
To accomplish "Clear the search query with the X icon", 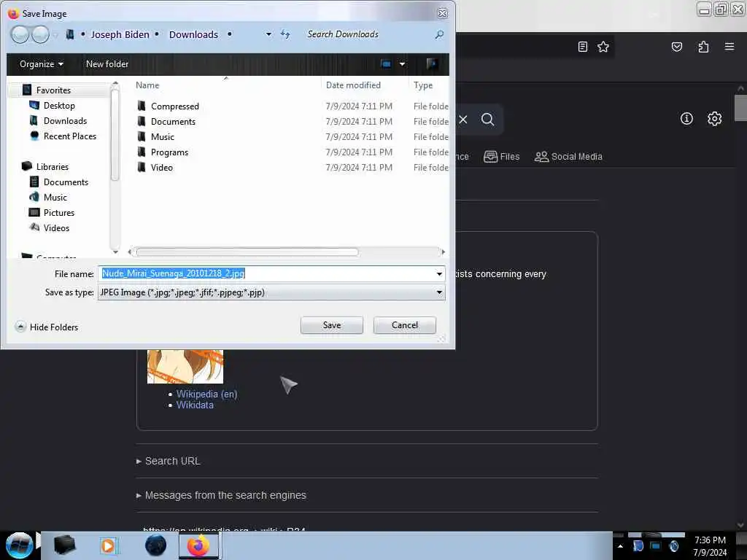I will click(463, 119).
